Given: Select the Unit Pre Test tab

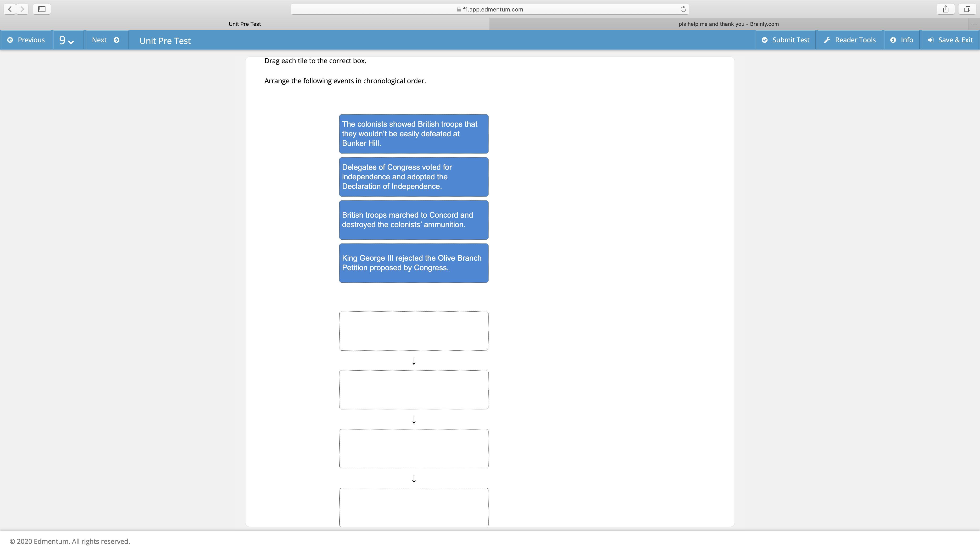Looking at the screenshot, I should tap(245, 24).
